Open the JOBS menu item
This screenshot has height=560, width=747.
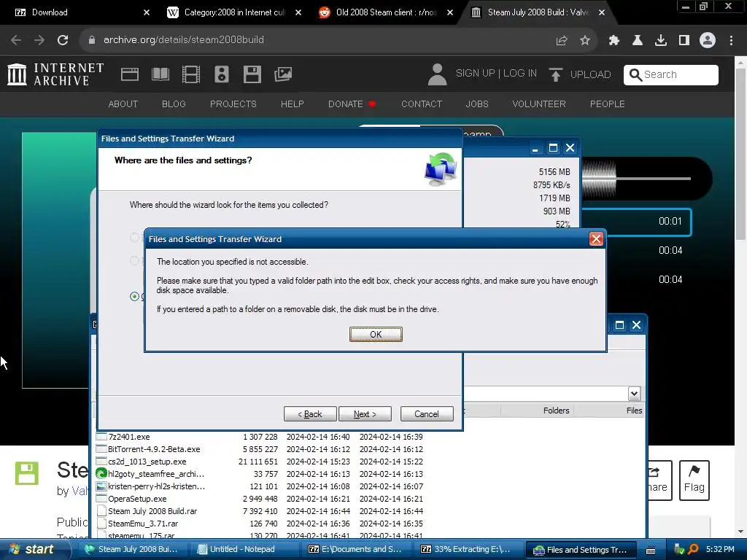tap(477, 104)
